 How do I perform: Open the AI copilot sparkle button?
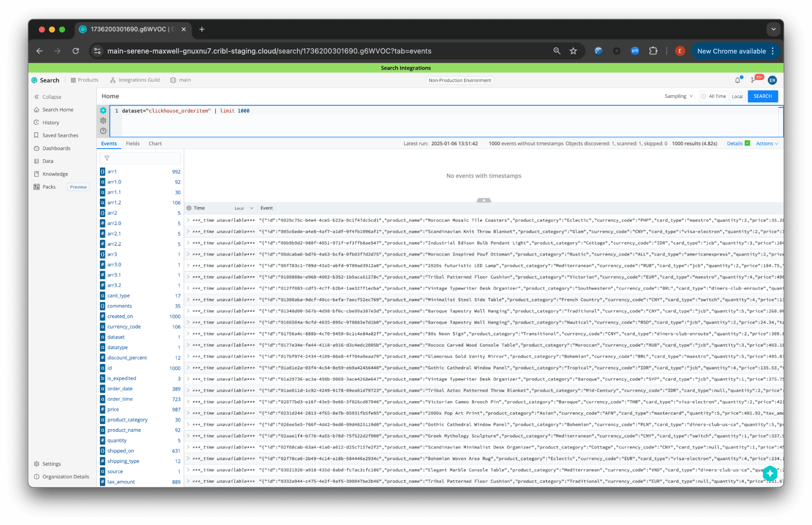pos(769,473)
